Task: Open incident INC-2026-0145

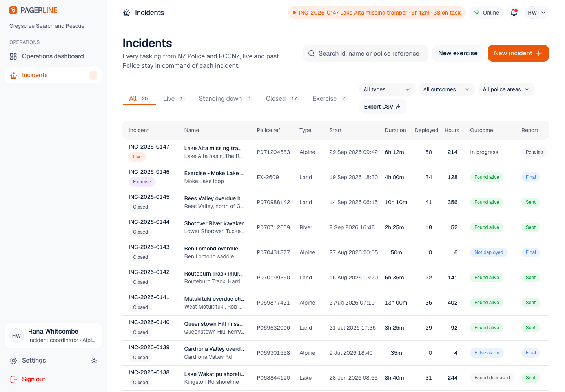Action: point(149,197)
